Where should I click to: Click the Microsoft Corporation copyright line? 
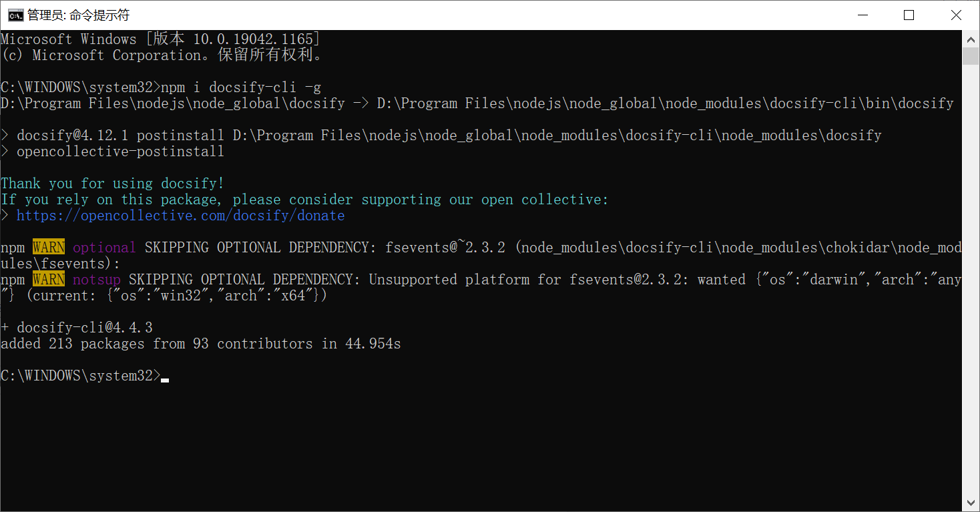(164, 55)
